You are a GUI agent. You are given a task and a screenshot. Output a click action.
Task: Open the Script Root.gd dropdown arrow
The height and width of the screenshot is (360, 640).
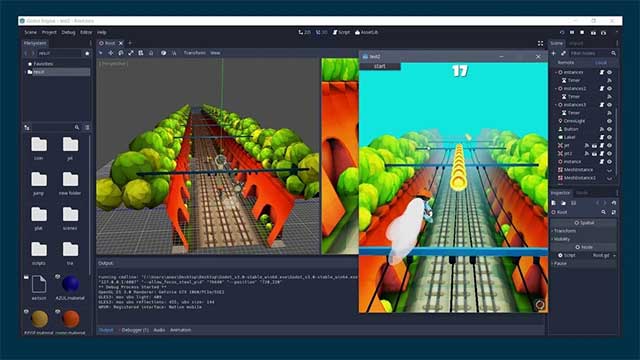pos(614,256)
